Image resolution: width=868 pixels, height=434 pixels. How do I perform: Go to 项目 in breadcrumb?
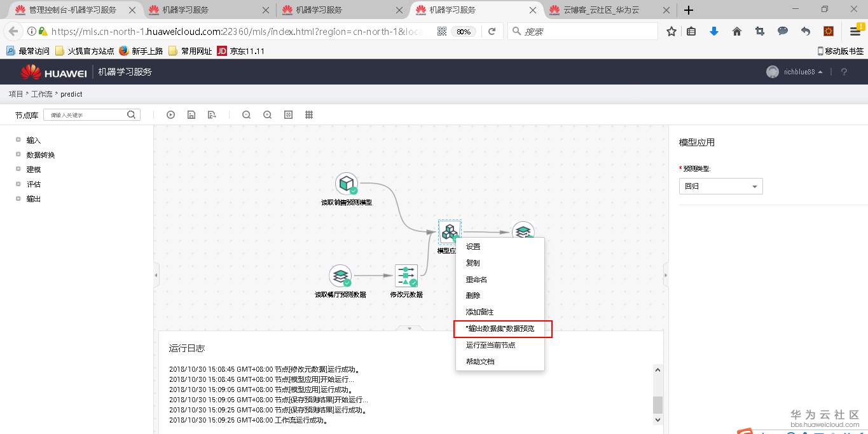coord(16,94)
